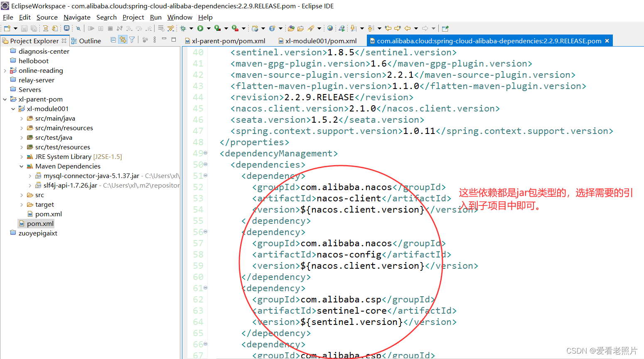Open the External Tools dropdown arrow
The height and width of the screenshot is (359, 644).
click(x=243, y=28)
